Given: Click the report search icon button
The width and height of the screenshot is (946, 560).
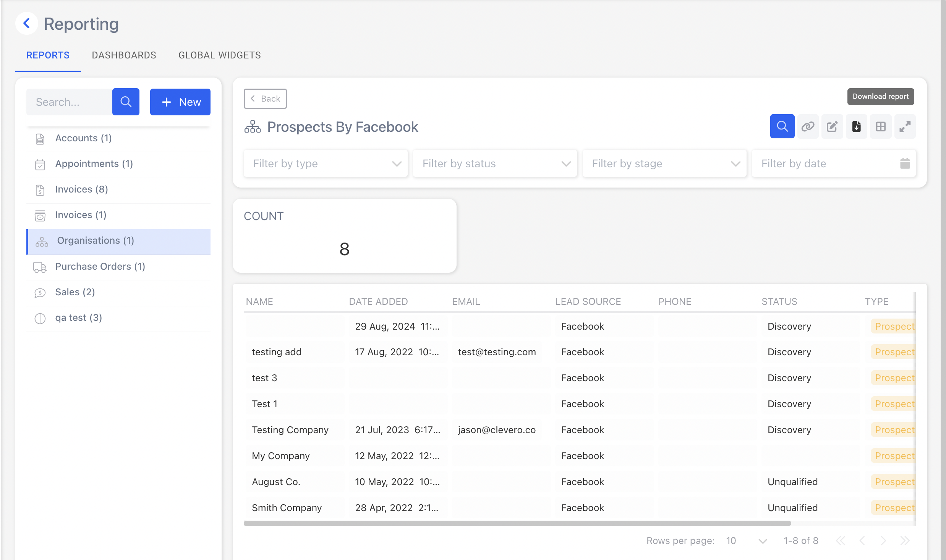Looking at the screenshot, I should click(x=782, y=126).
